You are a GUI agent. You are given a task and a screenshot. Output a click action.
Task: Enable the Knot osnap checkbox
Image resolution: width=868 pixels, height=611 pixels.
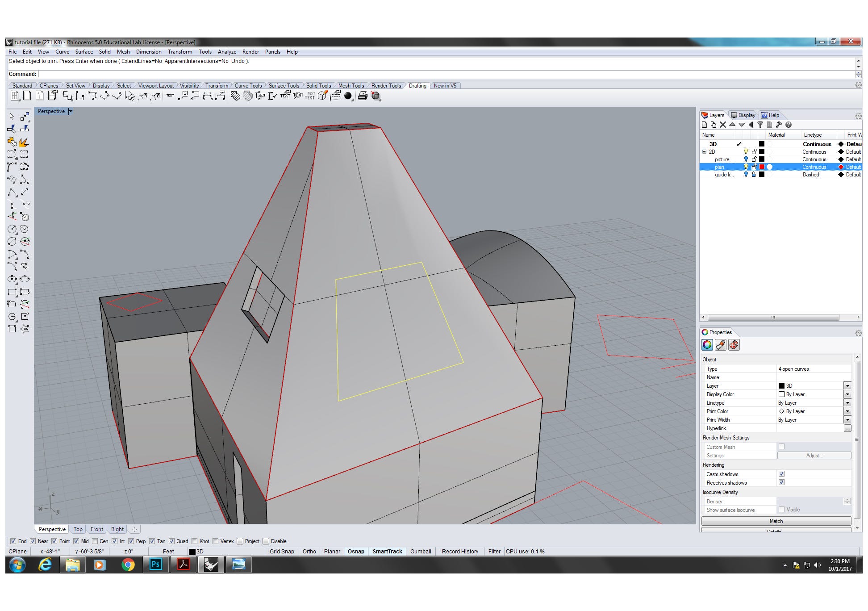(x=194, y=541)
